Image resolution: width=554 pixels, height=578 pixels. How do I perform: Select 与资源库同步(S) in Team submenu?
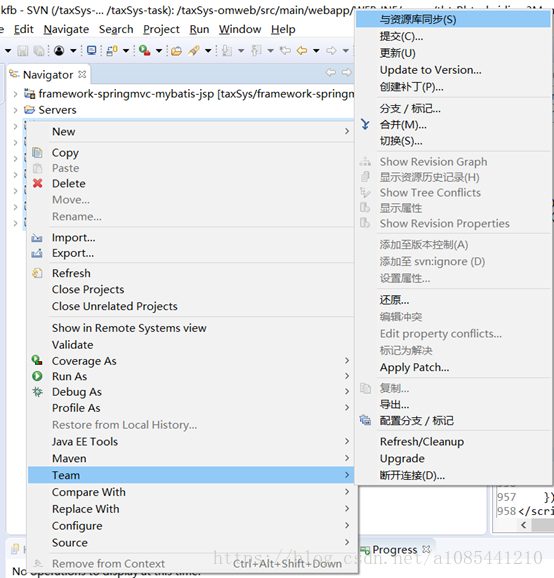pos(453,19)
